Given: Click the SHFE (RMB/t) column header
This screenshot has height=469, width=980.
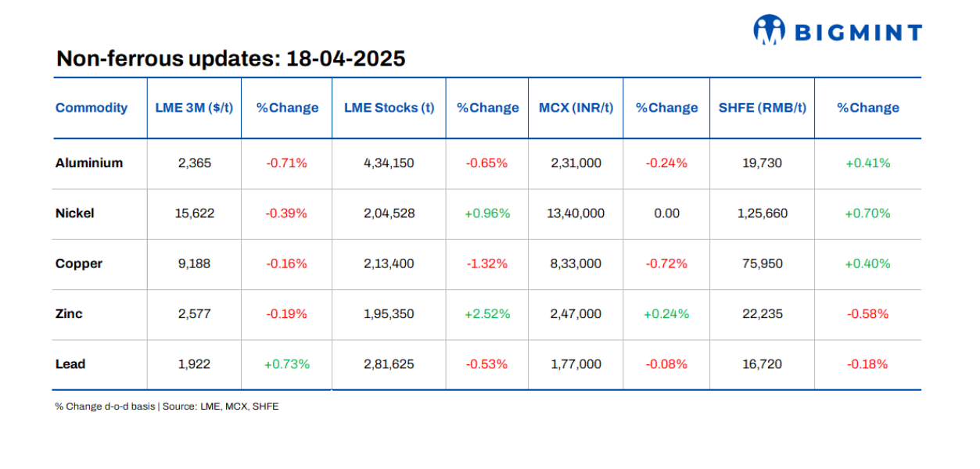Looking at the screenshot, I should 762,108.
